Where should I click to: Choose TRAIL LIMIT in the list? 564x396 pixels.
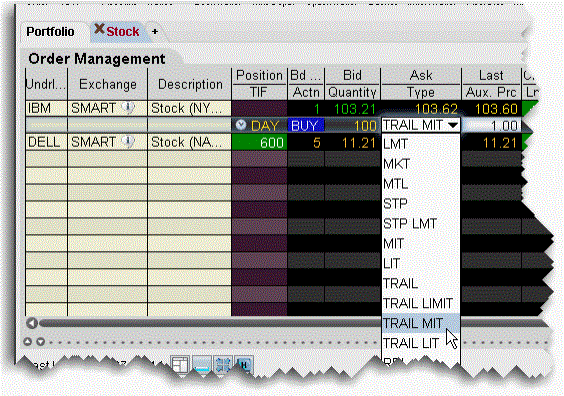420,303
